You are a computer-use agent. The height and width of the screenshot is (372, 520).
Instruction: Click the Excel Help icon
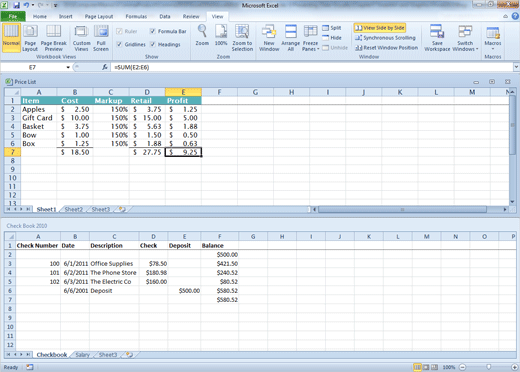[515, 16]
